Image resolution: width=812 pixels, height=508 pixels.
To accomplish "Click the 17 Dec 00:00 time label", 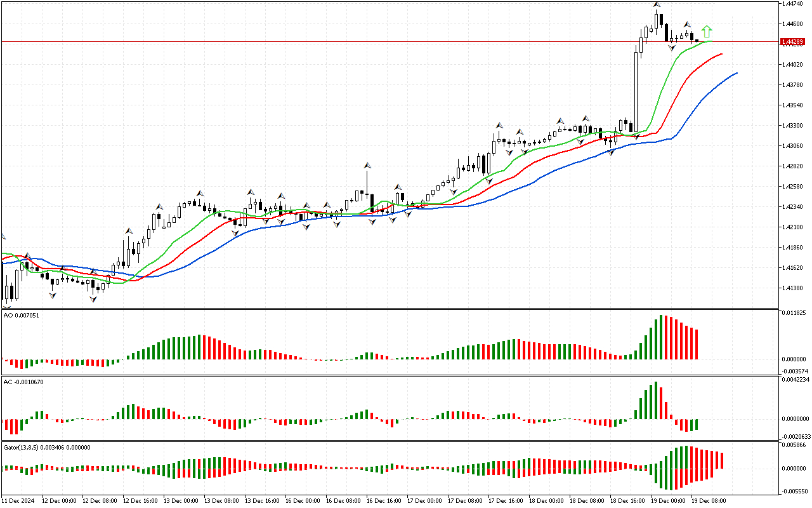I will [424, 501].
